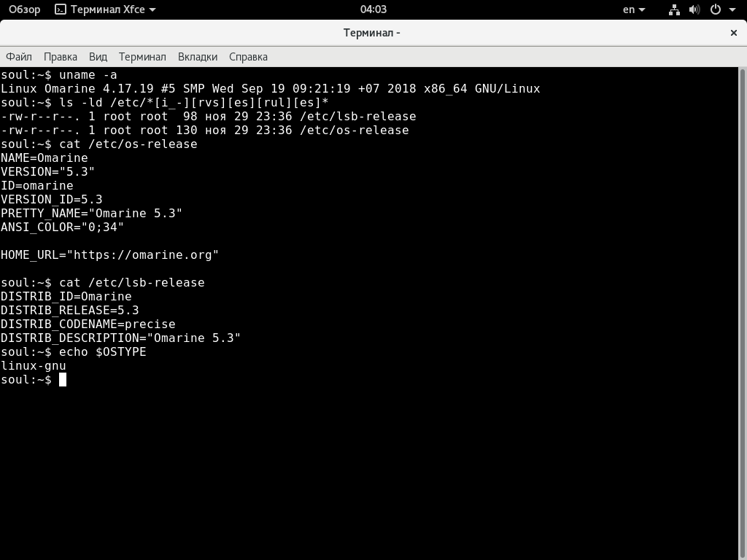Click the terminal cursor at last prompt
Image resolution: width=747 pixels, height=560 pixels.
tap(63, 379)
